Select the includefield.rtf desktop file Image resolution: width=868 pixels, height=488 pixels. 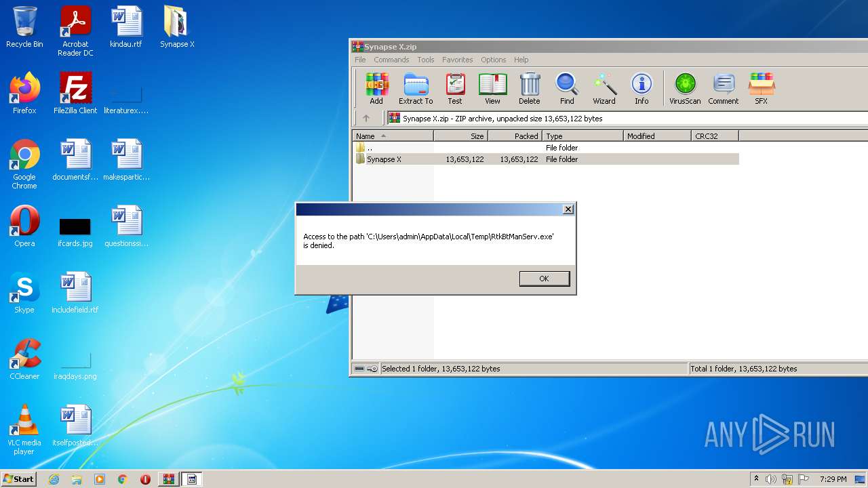pos(75,293)
